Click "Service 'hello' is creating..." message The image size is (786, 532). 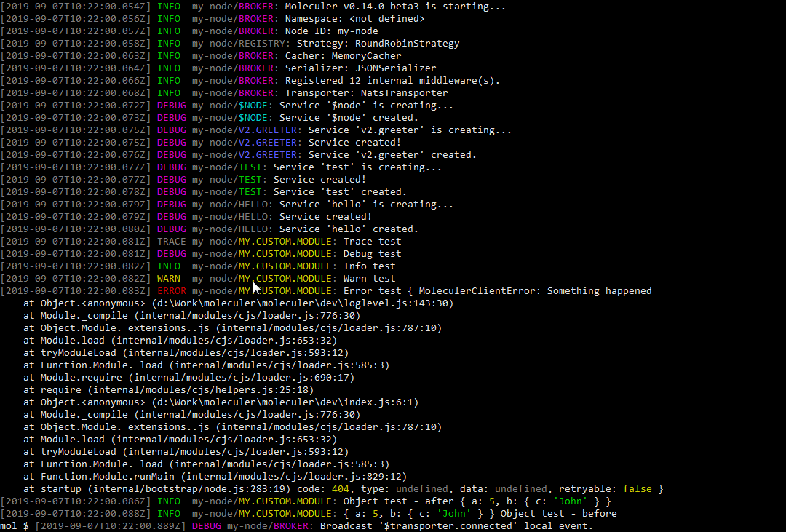pyautogui.click(x=366, y=205)
